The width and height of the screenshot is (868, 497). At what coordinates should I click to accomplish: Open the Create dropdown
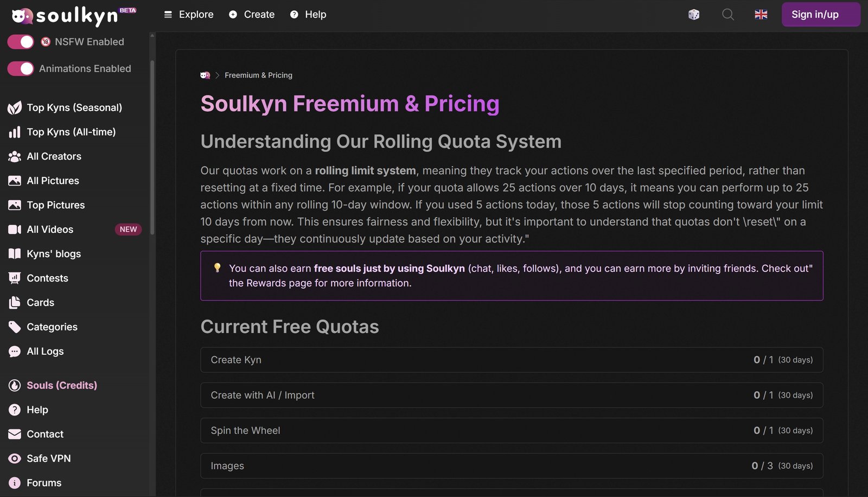251,15
